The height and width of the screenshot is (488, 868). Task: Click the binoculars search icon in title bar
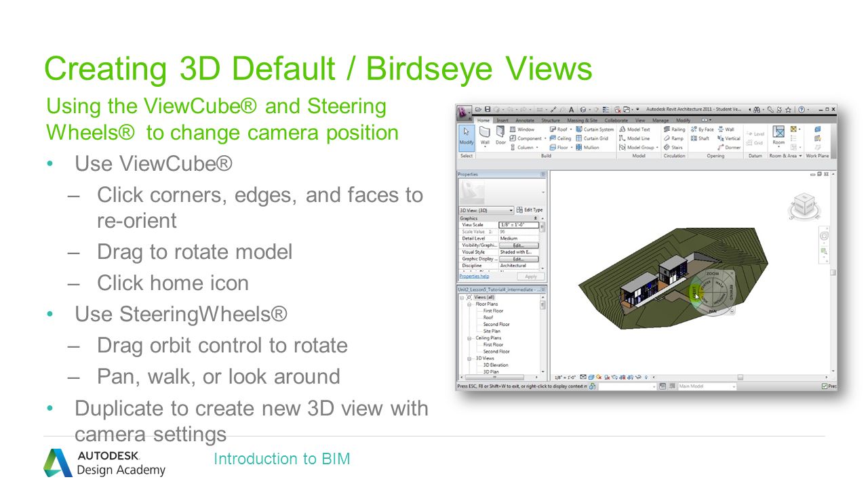point(756,109)
